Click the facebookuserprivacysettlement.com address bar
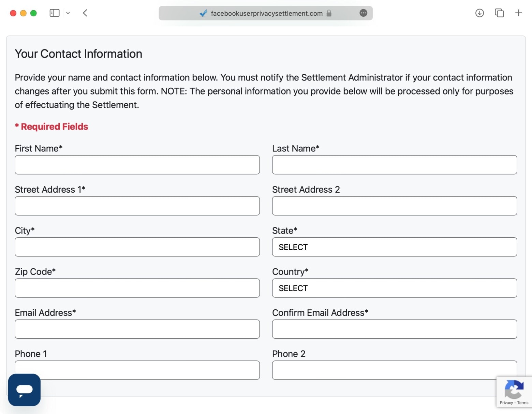Image resolution: width=532 pixels, height=414 pixels. click(266, 13)
